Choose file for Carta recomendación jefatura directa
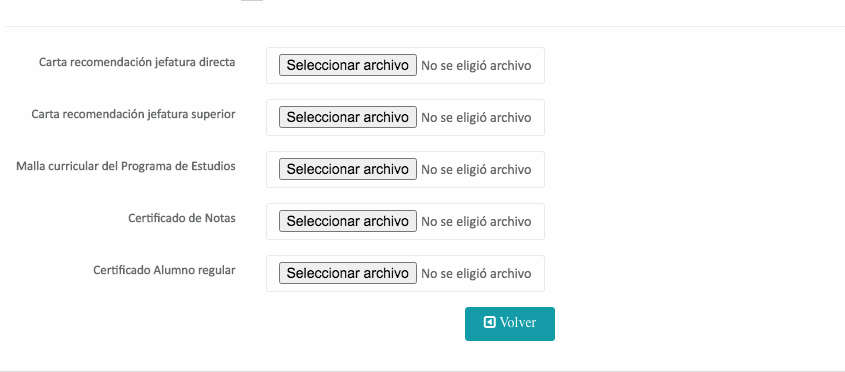Screen dimensions: 845x372 pos(348,65)
